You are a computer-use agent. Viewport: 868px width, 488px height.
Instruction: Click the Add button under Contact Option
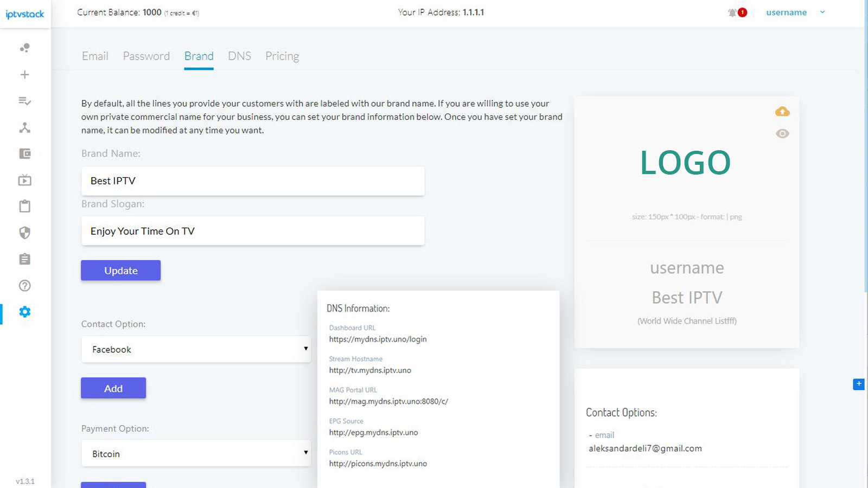113,388
